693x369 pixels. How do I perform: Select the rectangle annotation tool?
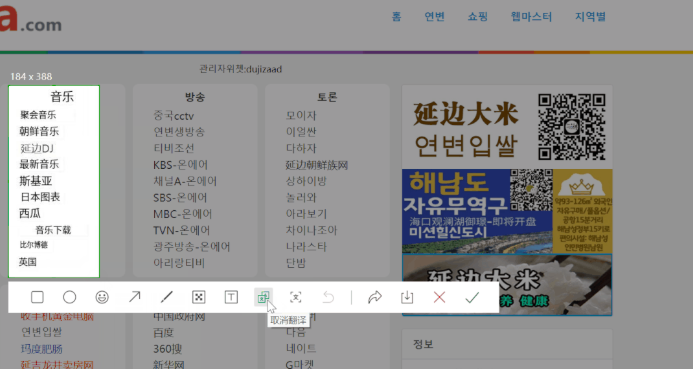[x=37, y=297]
